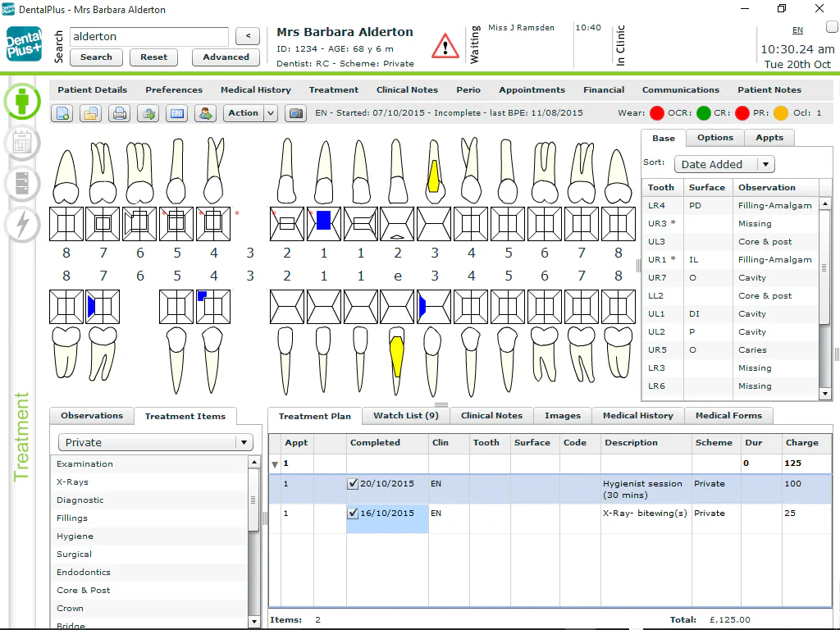Toggle the Appt 1 group expander arrow
This screenshot has width=840, height=630.
(276, 463)
